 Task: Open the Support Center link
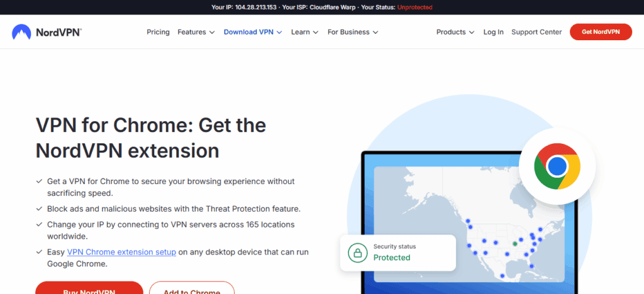pos(536,32)
